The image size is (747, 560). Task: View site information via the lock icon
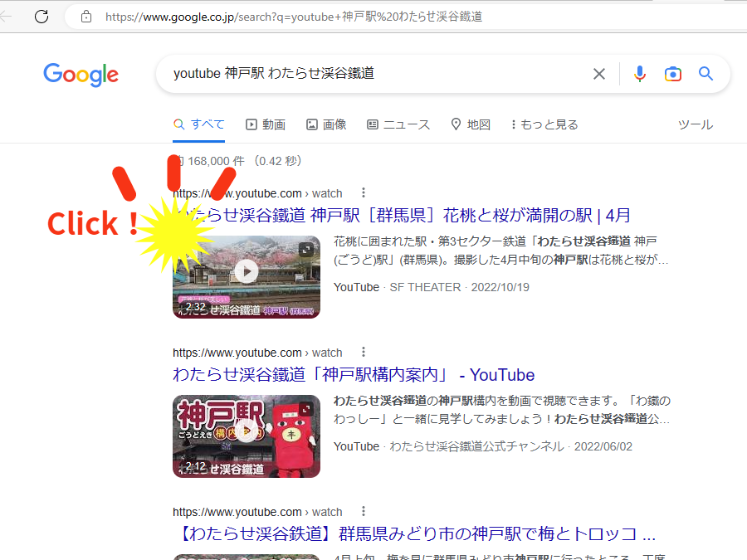[86, 16]
